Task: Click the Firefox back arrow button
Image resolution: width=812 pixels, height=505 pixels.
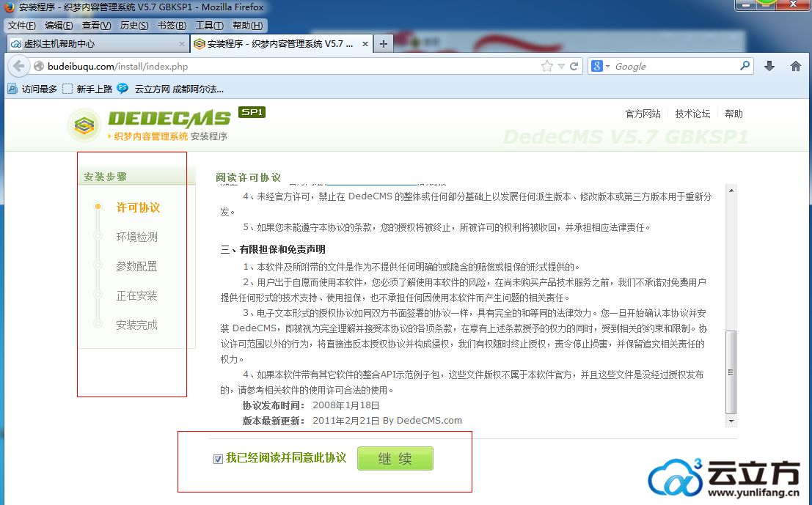Action: click(x=18, y=66)
